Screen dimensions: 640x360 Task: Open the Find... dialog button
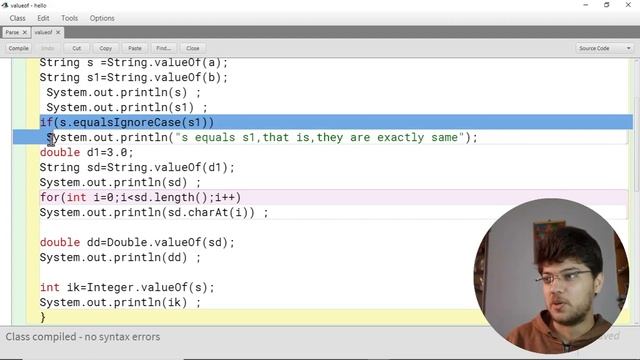click(x=164, y=48)
